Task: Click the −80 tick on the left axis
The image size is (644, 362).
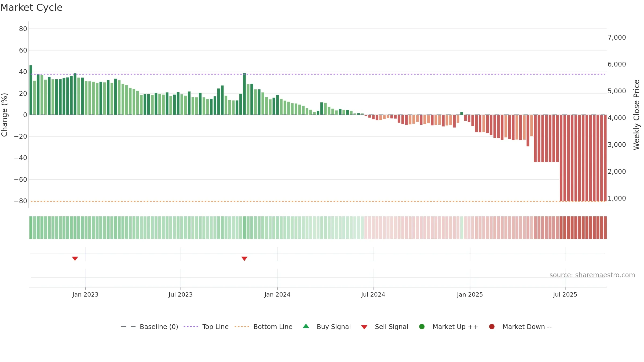Action: 21,201
